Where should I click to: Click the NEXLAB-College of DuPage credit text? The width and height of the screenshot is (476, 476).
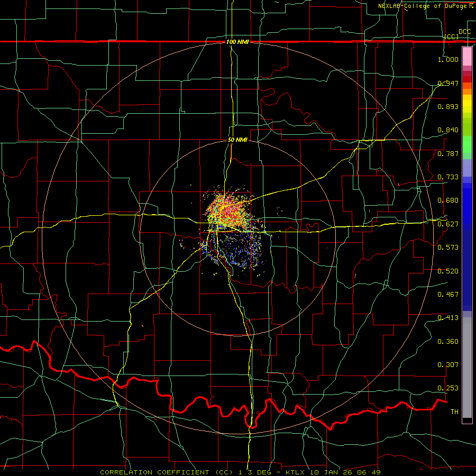[425, 6]
